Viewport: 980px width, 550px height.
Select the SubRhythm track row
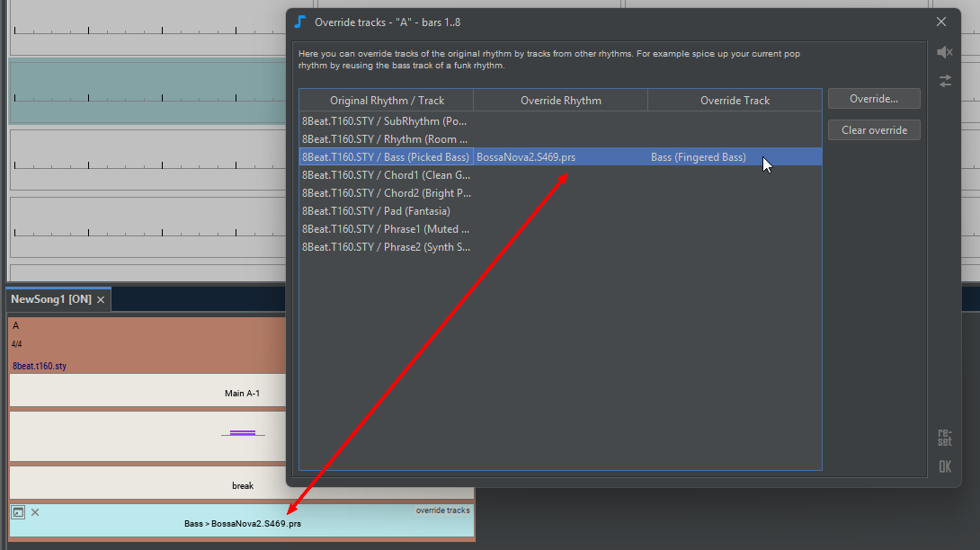pyautogui.click(x=385, y=121)
